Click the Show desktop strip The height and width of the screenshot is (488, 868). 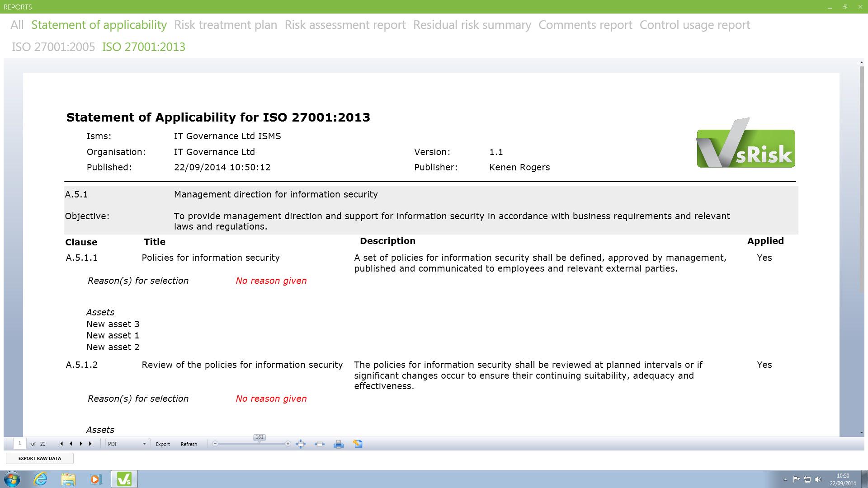[864, 479]
